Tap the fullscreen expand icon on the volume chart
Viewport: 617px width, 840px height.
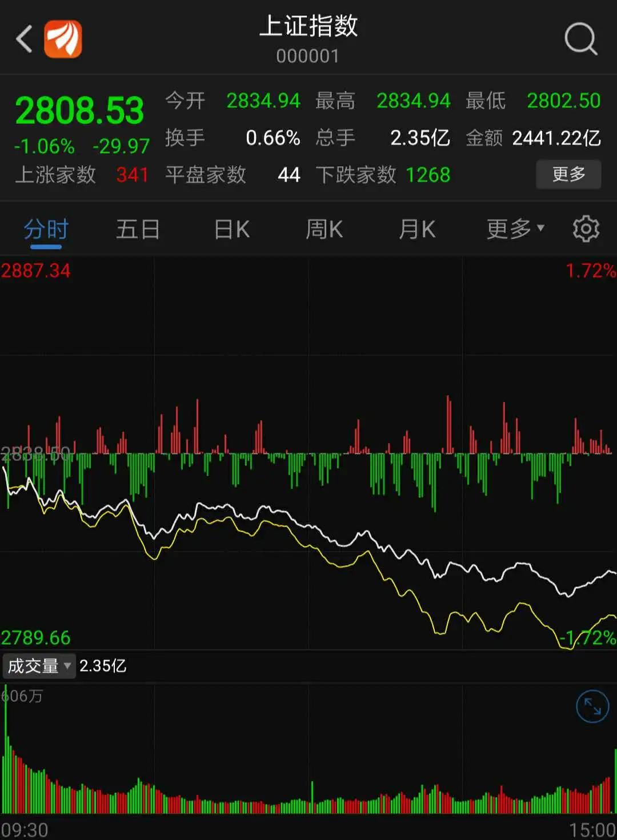[592, 706]
